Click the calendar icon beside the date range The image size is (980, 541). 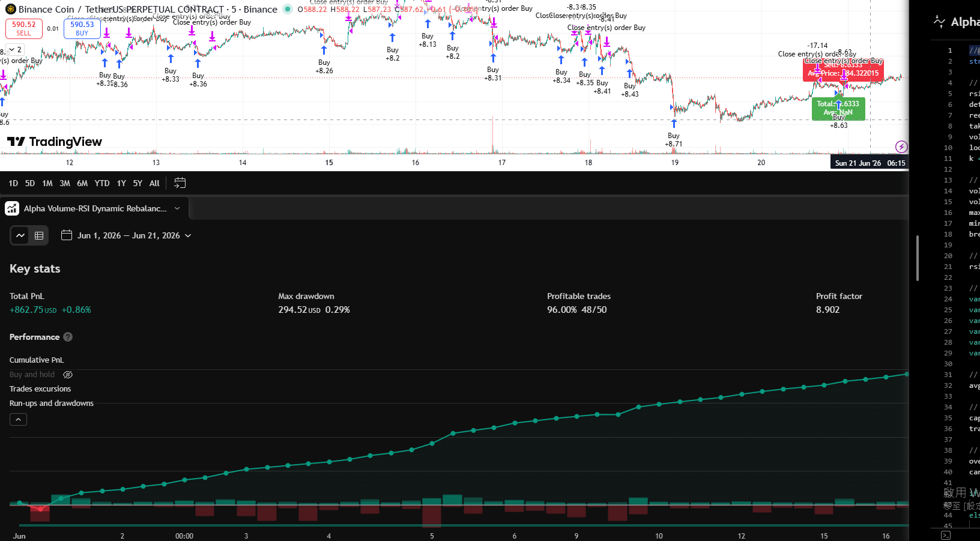pyautogui.click(x=67, y=235)
